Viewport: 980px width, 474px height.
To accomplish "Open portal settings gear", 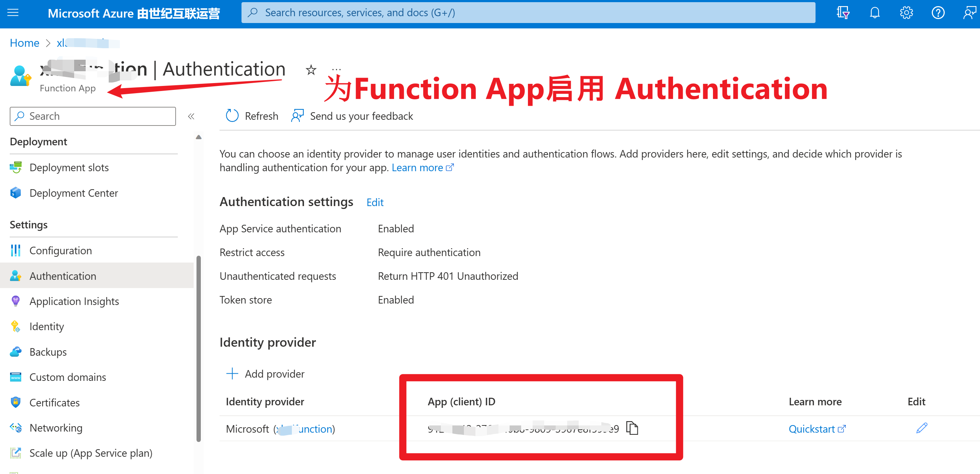I will 906,13.
